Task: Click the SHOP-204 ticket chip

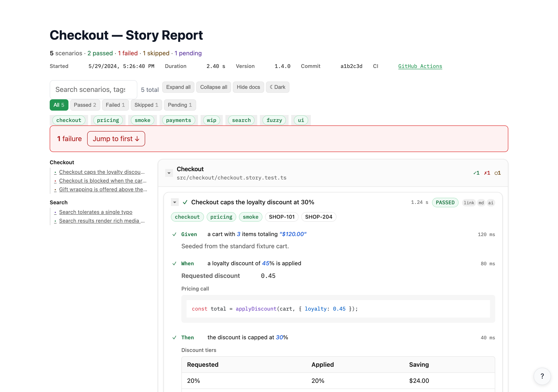Action: (319, 217)
